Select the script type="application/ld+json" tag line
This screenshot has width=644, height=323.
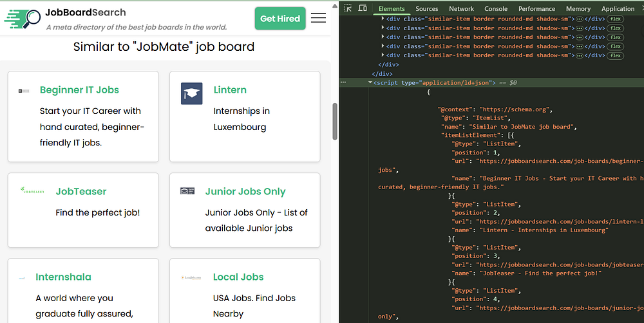click(x=435, y=82)
